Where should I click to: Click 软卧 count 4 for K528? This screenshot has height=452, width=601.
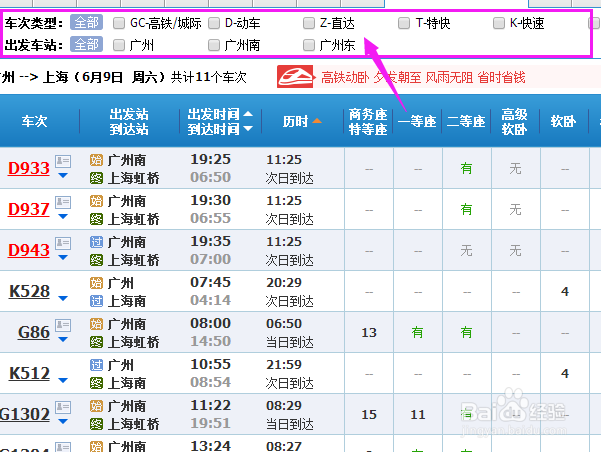pos(565,292)
